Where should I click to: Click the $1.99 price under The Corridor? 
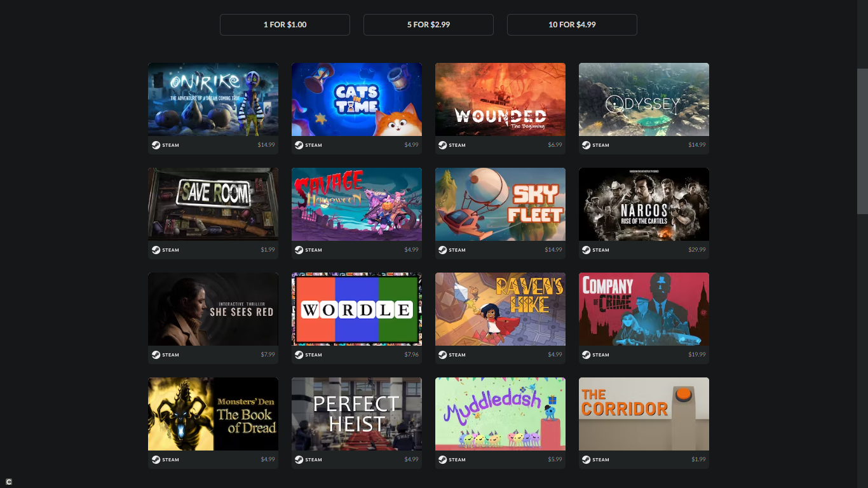699,459
